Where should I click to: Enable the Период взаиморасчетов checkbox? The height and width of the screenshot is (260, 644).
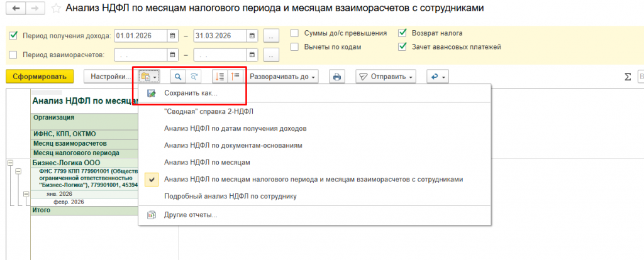coord(13,55)
